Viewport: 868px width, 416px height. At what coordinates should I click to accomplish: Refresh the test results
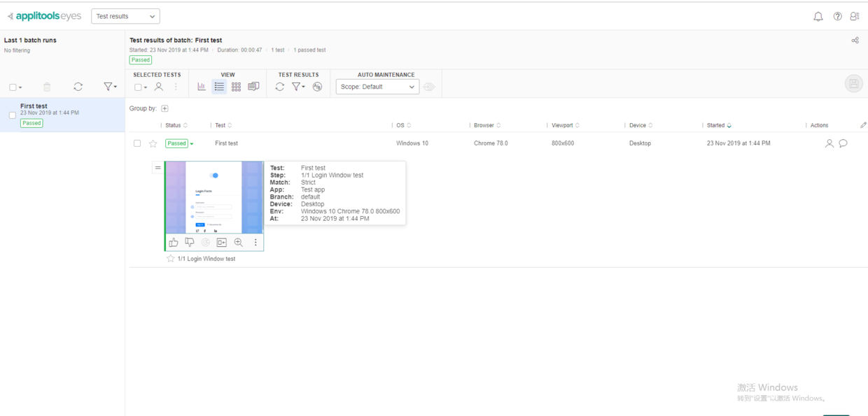[279, 87]
